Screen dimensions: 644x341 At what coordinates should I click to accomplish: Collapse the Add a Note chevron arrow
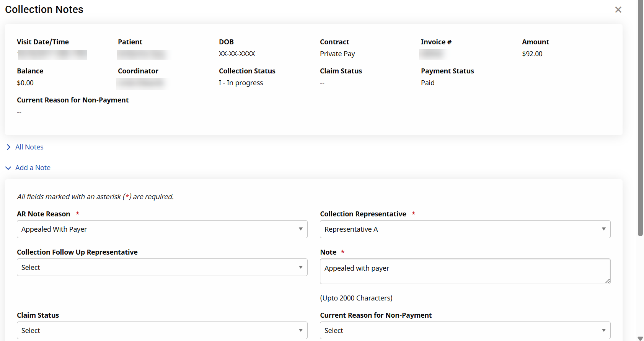coord(8,168)
